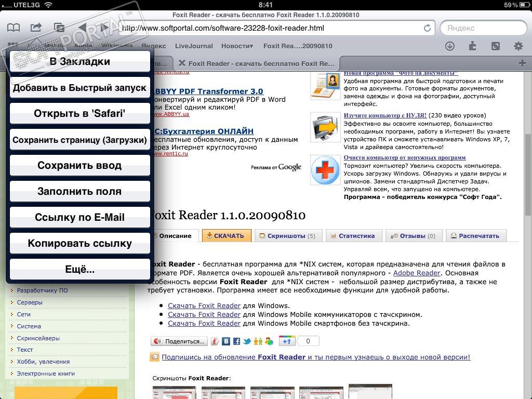
Task: Share via the Twitter bird icon
Action: pyautogui.click(x=247, y=341)
